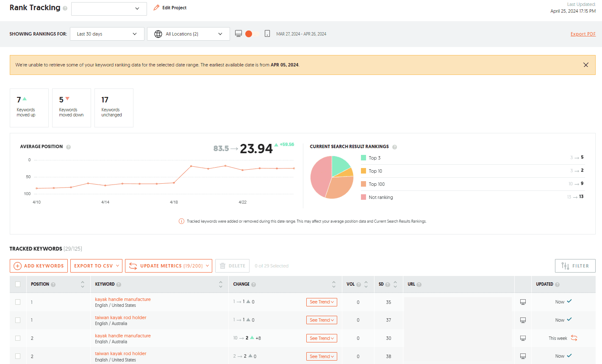Check the kayak handle manufacture United States row checkbox
Viewport: 602px width, 364px height.
tap(18, 302)
